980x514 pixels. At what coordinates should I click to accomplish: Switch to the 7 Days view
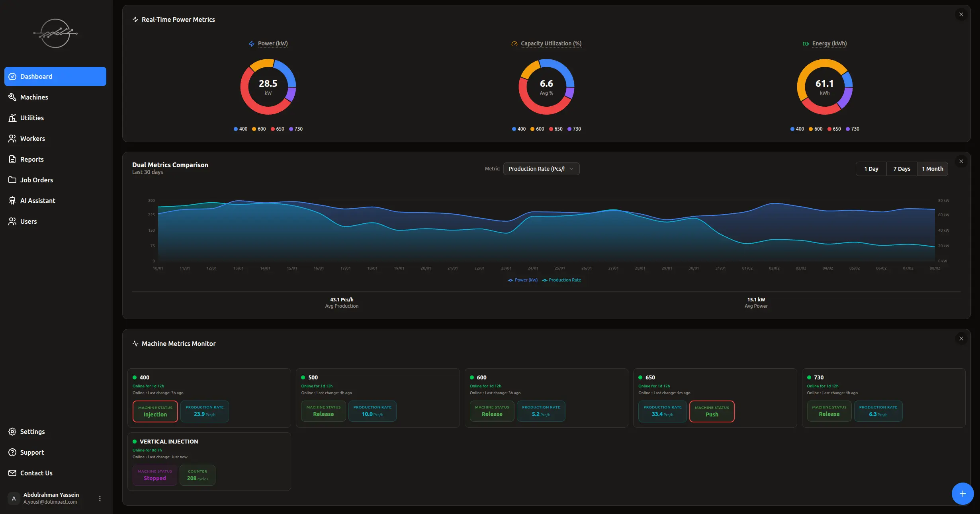(x=902, y=168)
